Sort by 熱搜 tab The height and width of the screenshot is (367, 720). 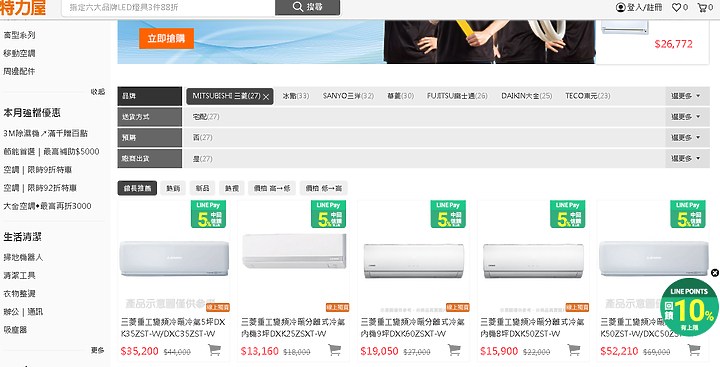(231, 188)
